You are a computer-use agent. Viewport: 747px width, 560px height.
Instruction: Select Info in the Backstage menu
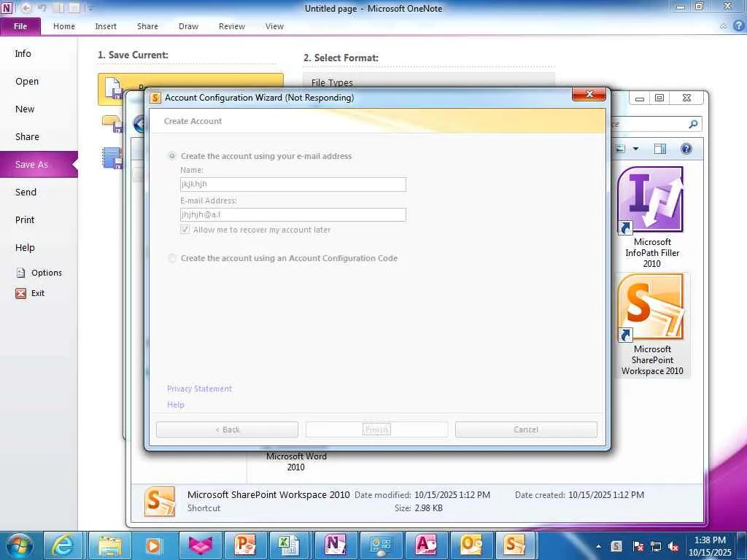pyautogui.click(x=23, y=53)
